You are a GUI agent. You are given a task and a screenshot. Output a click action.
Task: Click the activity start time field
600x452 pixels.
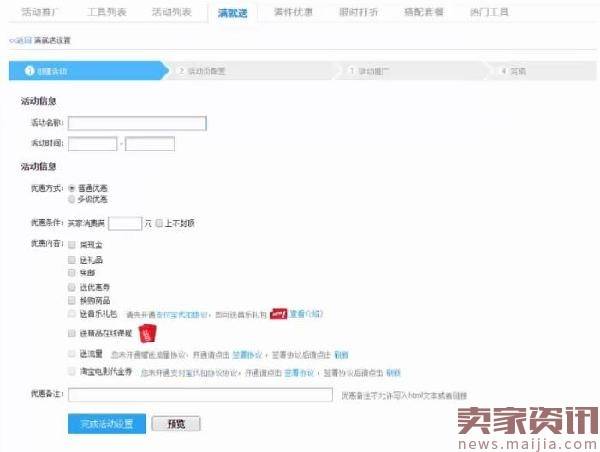pyautogui.click(x=93, y=144)
